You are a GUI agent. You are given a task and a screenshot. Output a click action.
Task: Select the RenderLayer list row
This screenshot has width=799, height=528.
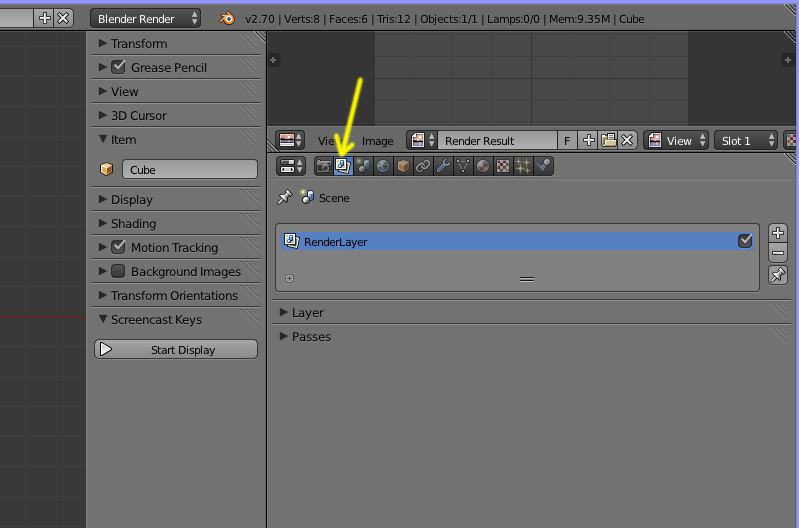(517, 241)
